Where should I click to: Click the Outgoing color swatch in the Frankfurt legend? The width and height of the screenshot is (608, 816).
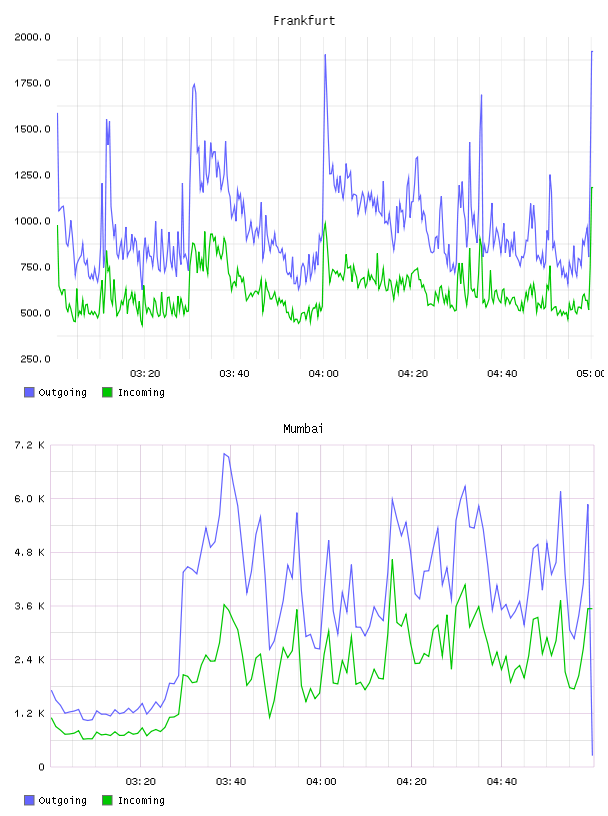29,392
